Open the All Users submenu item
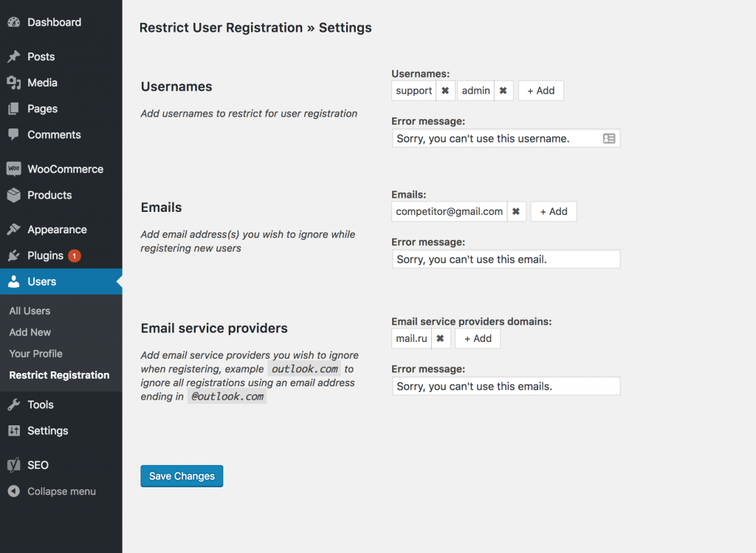The width and height of the screenshot is (756, 553). (x=30, y=311)
